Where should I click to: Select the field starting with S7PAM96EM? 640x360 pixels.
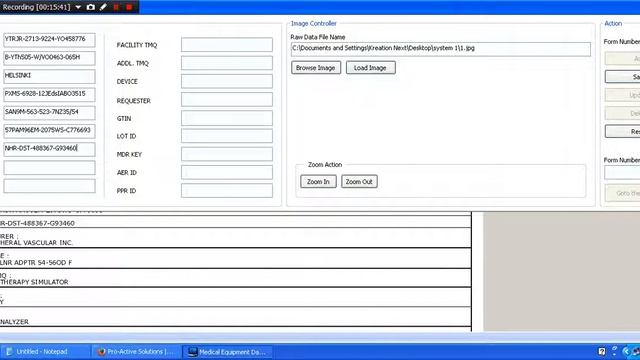tap(49, 131)
